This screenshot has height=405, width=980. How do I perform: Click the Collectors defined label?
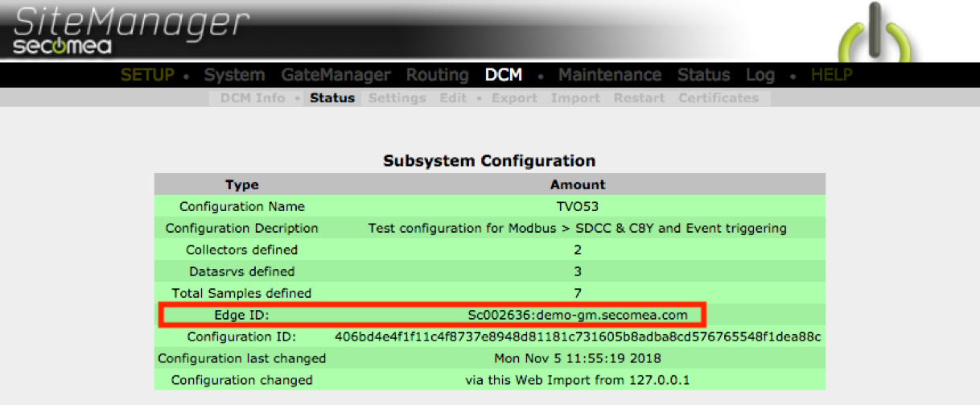(242, 250)
